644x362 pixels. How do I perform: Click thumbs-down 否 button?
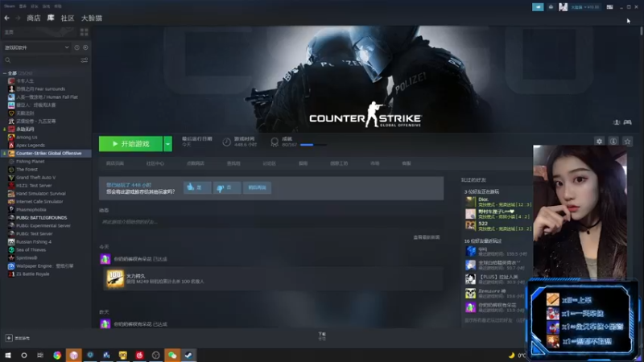(x=227, y=187)
